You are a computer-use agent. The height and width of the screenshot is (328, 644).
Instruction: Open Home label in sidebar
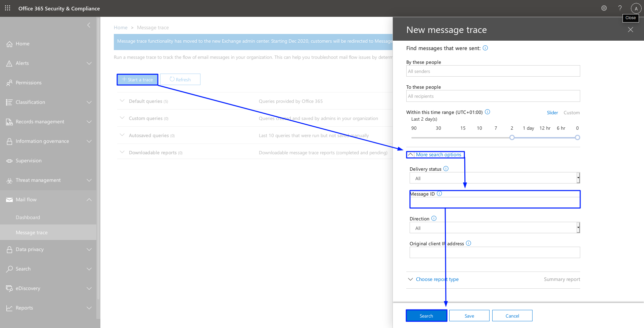point(22,44)
